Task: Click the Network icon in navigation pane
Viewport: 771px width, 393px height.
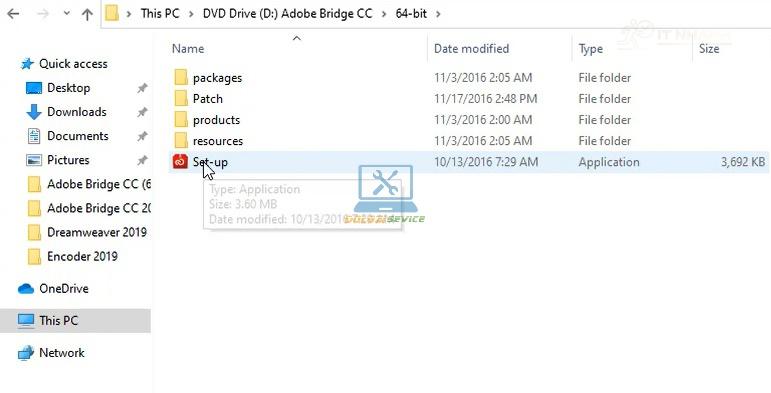Action: tap(26, 353)
